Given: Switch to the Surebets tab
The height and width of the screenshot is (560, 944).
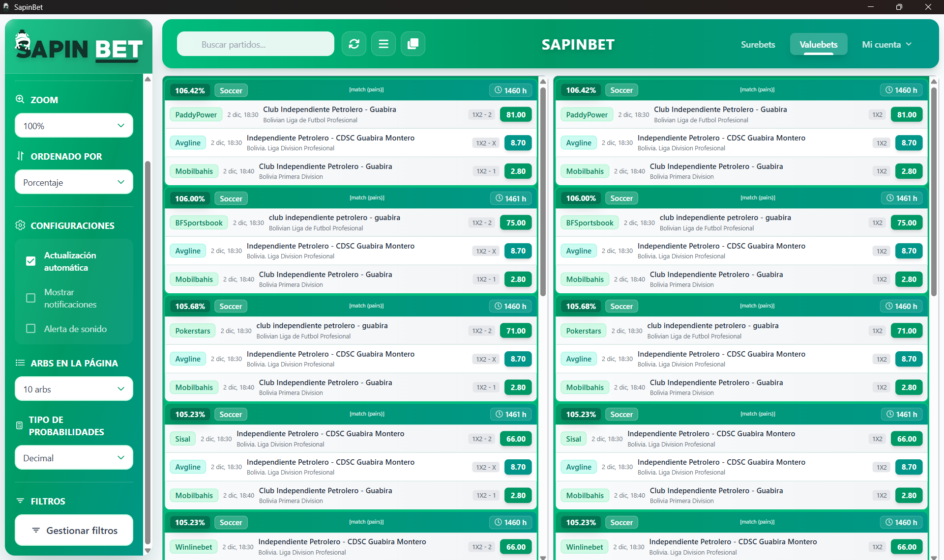Looking at the screenshot, I should pyautogui.click(x=758, y=44).
